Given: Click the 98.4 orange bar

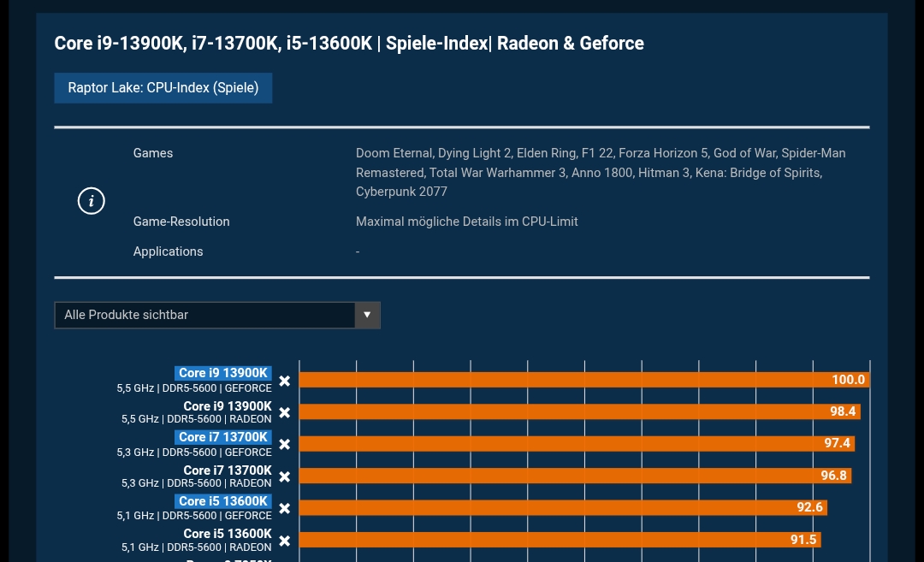Looking at the screenshot, I should point(580,411).
